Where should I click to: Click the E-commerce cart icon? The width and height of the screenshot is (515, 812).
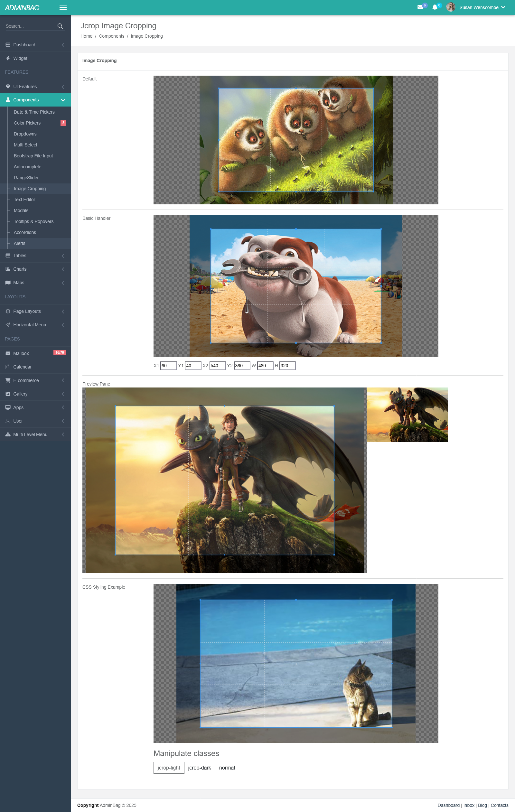pos(8,380)
